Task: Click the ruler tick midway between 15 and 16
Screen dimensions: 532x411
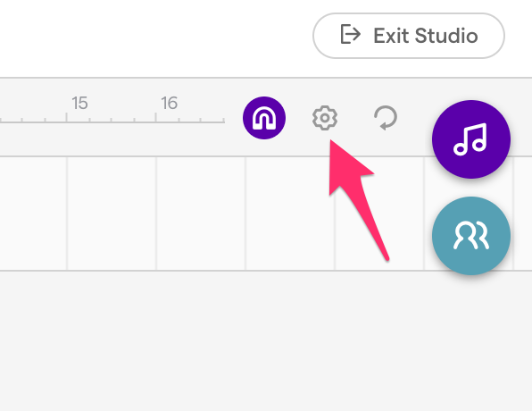Action: coord(112,120)
